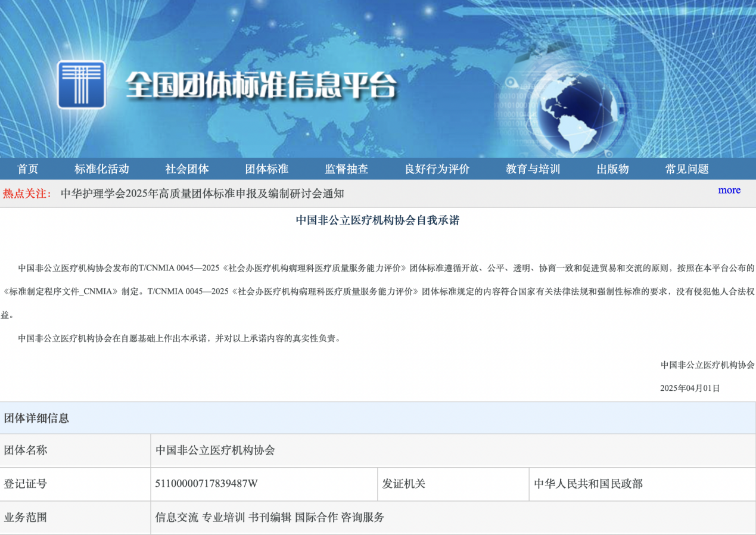Open the 标准化活动 menu item

(101, 169)
